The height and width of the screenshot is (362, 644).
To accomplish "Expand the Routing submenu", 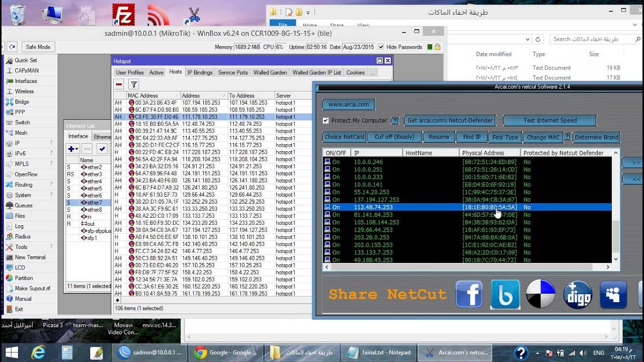I will click(x=52, y=185).
